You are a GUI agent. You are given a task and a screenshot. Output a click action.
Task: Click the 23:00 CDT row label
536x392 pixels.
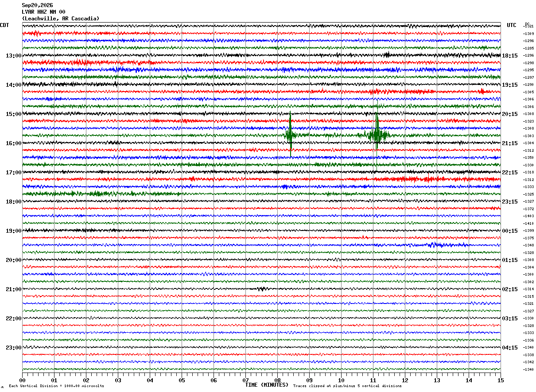(x=13, y=348)
